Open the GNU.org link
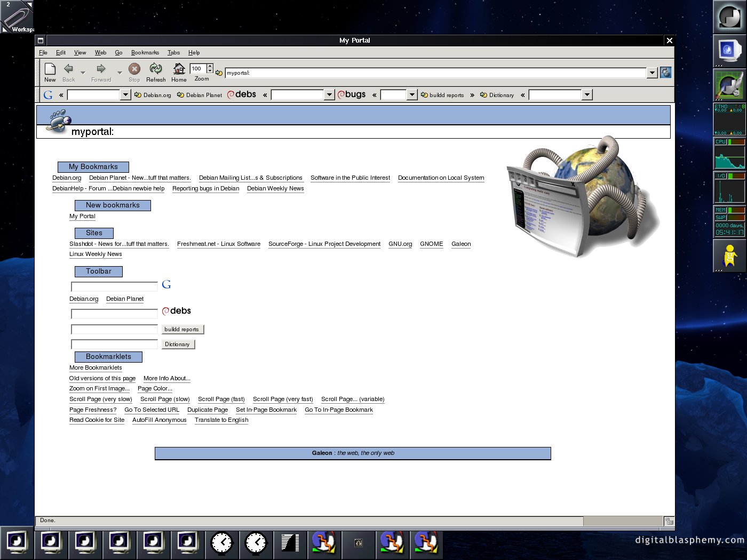This screenshot has height=560, width=747. (x=400, y=244)
